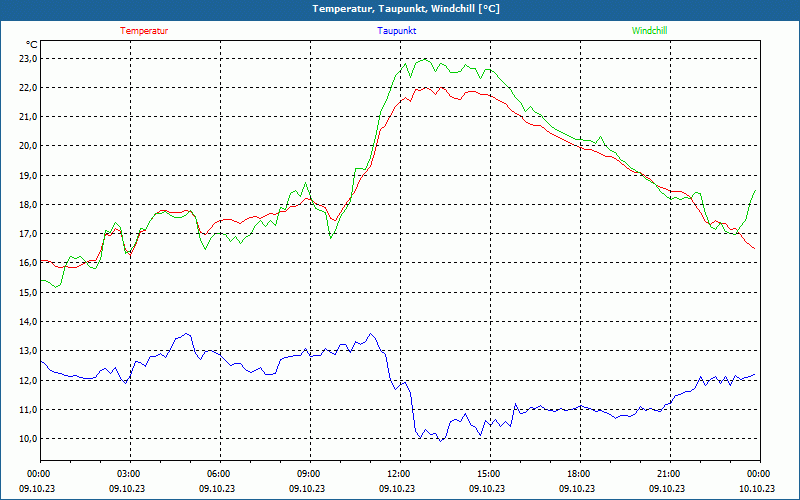Click the 16,0 y-axis value
The image size is (800, 500).
point(29,263)
